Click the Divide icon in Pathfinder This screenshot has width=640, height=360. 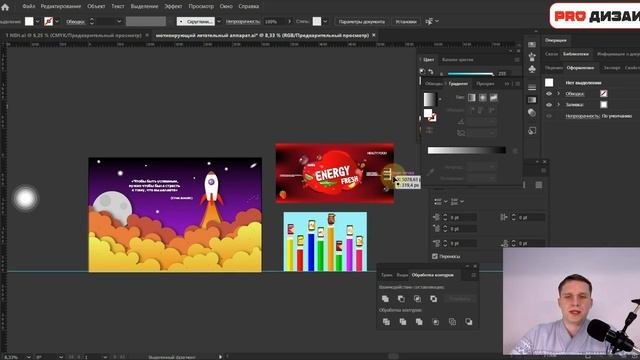click(x=386, y=322)
